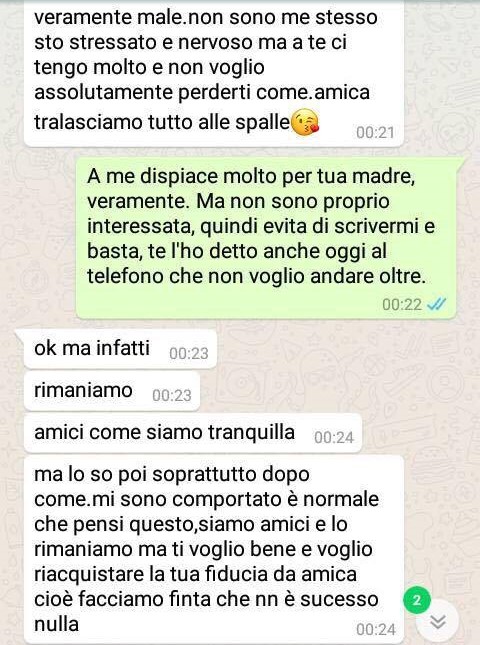Tap the message ending 'tutto alle spalle'
Viewport: 480px width, 645px height.
214,72
